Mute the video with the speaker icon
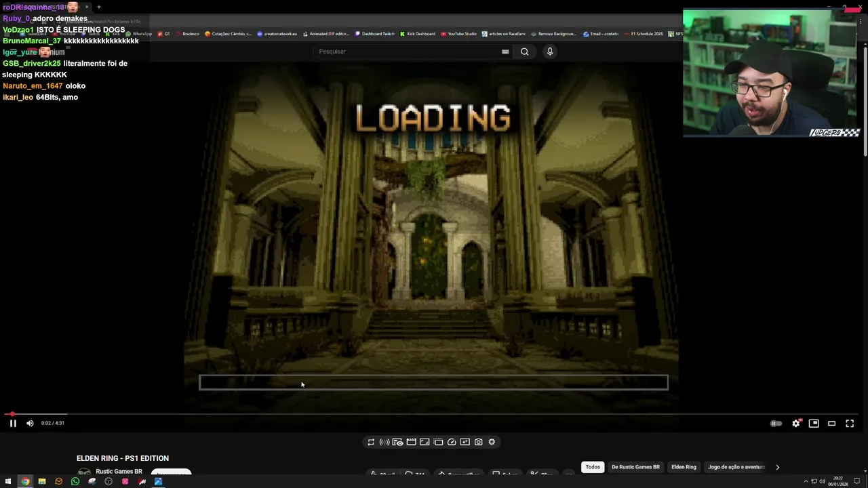 (x=30, y=423)
